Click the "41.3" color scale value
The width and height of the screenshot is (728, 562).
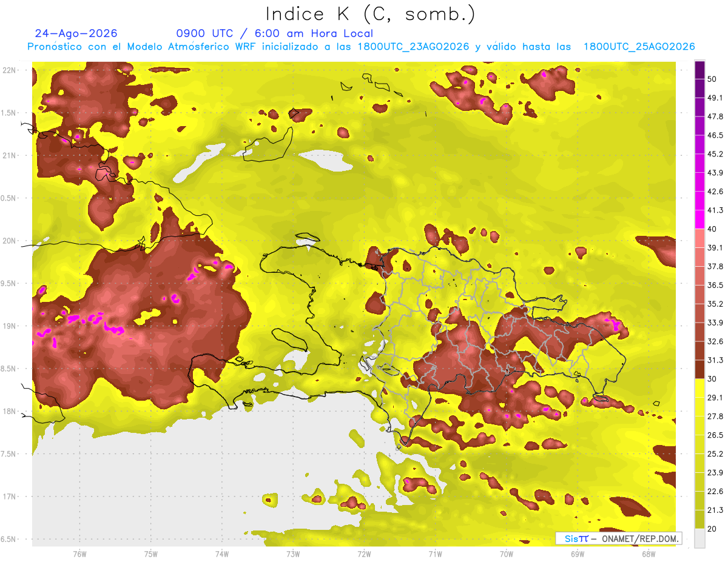715,210
